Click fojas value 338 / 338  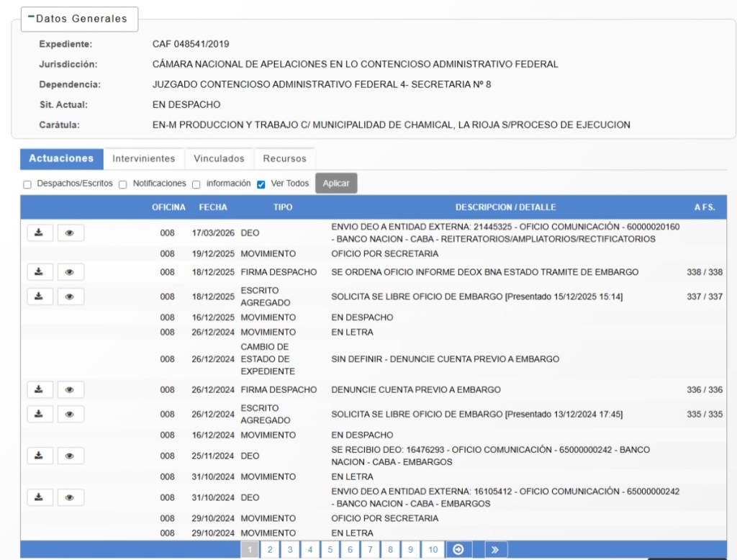[x=705, y=272]
